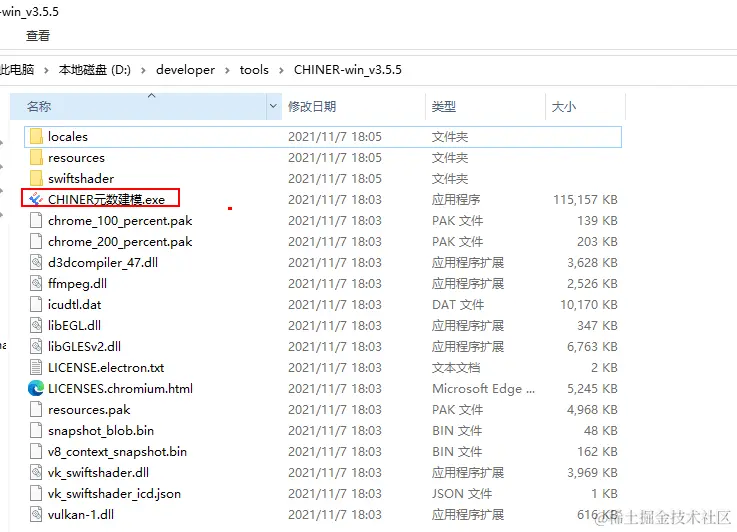The height and width of the screenshot is (532, 737).
Task: Click the DAT 文件 type cell
Action: (458, 305)
